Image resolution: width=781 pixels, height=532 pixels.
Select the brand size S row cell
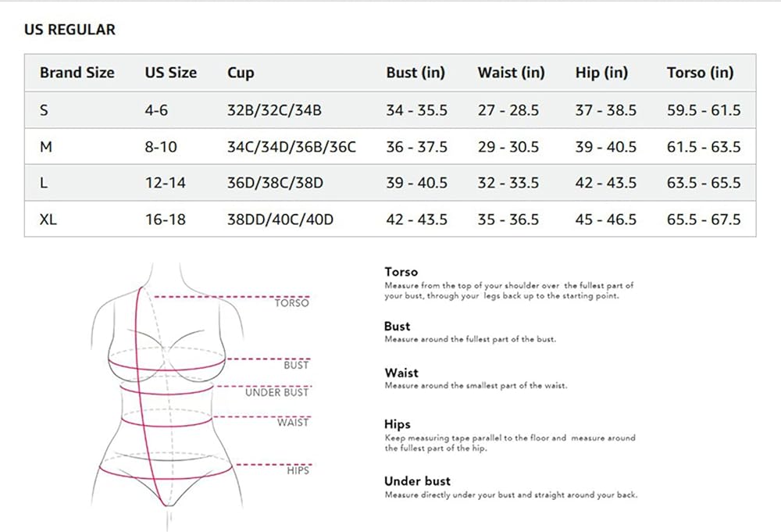(x=44, y=110)
